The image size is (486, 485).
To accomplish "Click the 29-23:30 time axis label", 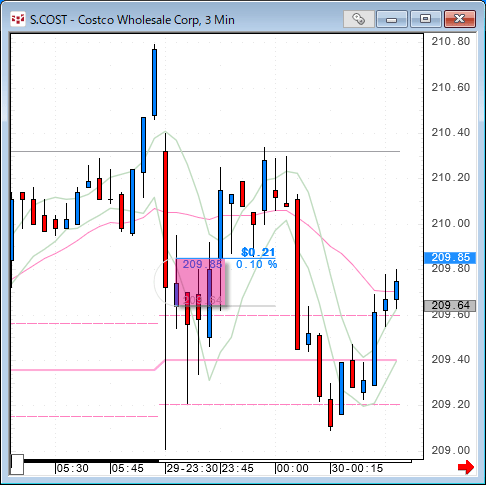I will click(193, 468).
